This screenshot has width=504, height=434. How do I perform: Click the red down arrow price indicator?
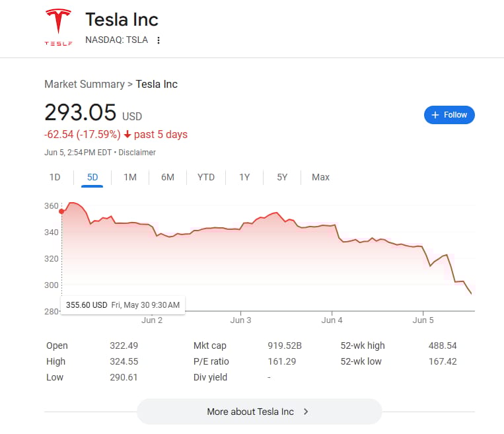(127, 134)
